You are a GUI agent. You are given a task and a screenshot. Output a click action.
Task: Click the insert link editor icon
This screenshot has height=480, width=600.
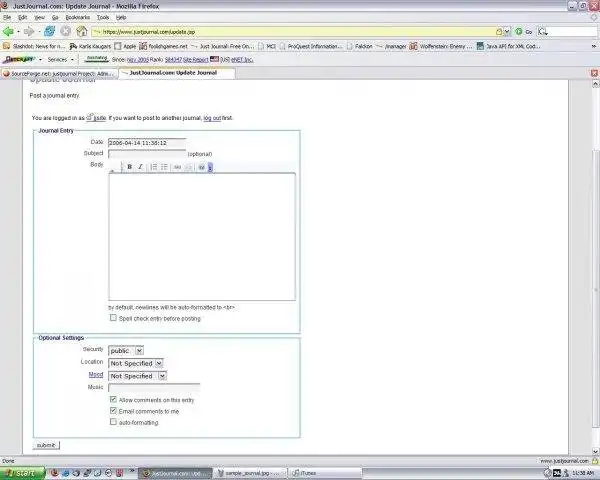tap(177, 167)
